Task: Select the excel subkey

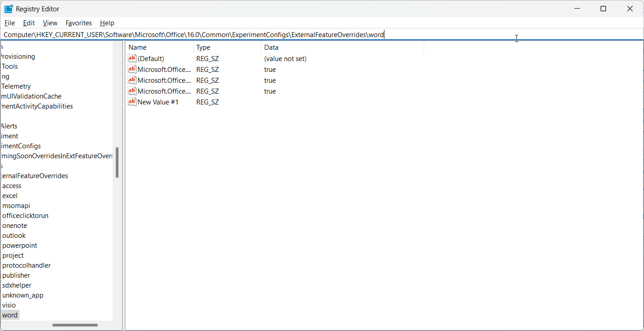Action: (x=10, y=195)
